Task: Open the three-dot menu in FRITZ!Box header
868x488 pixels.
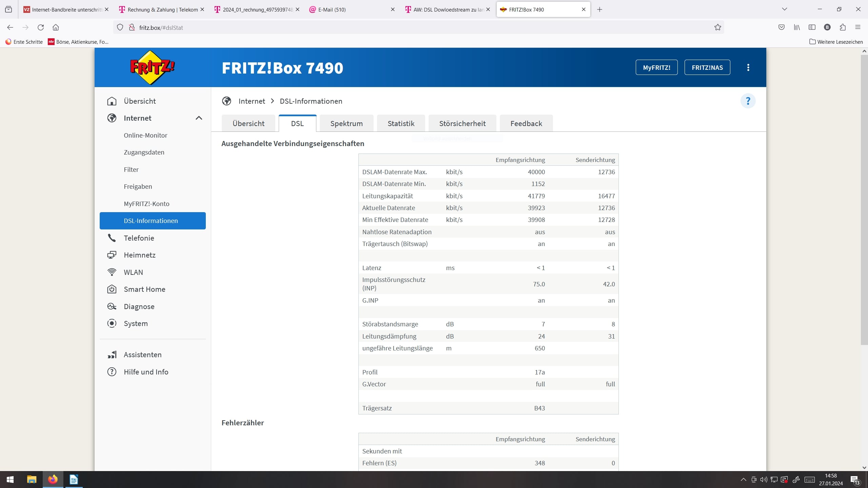Action: pos(748,67)
